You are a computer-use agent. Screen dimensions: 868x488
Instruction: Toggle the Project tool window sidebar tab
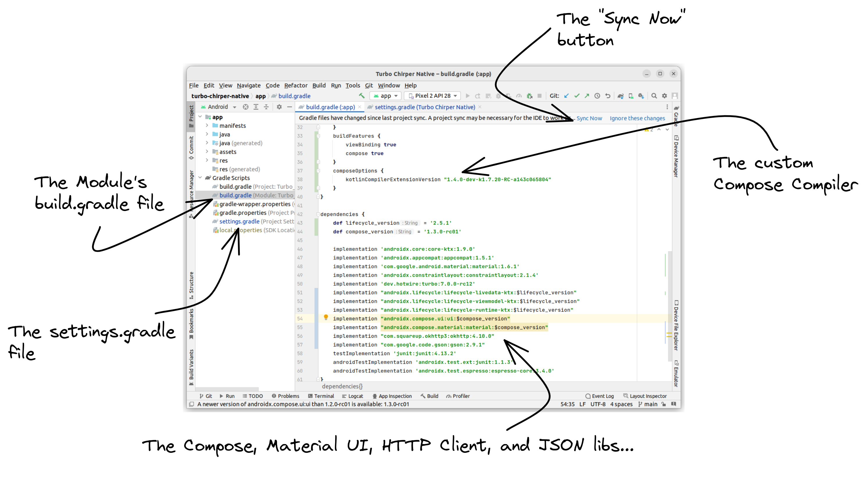191,116
